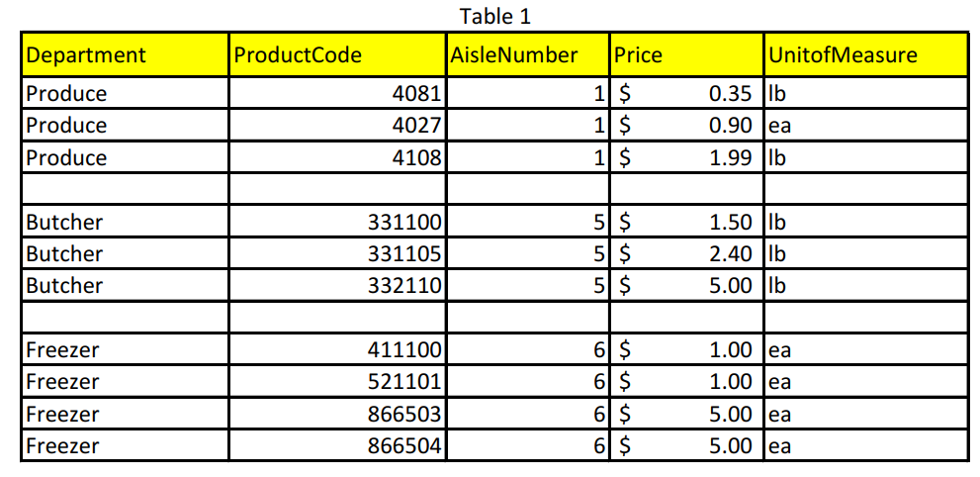Select the price value 0.90

pyautogui.click(x=731, y=126)
